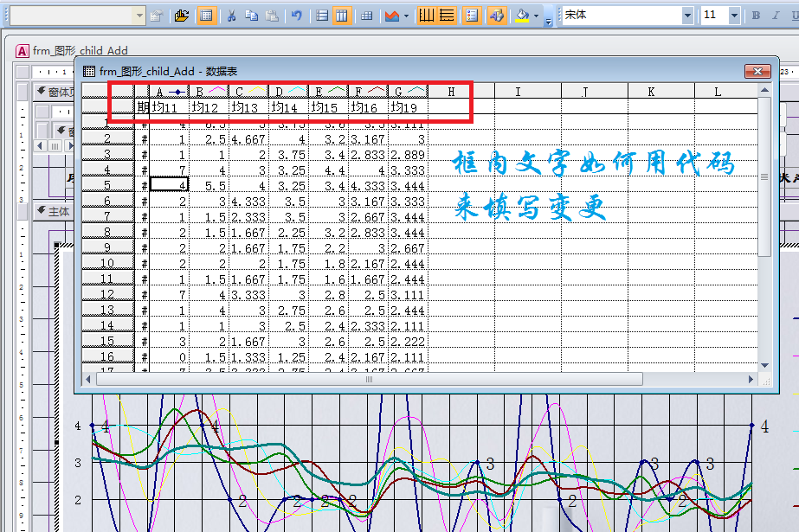This screenshot has height=532, width=799.
Task: Click the Copy toolbar icon
Action: click(x=251, y=16)
